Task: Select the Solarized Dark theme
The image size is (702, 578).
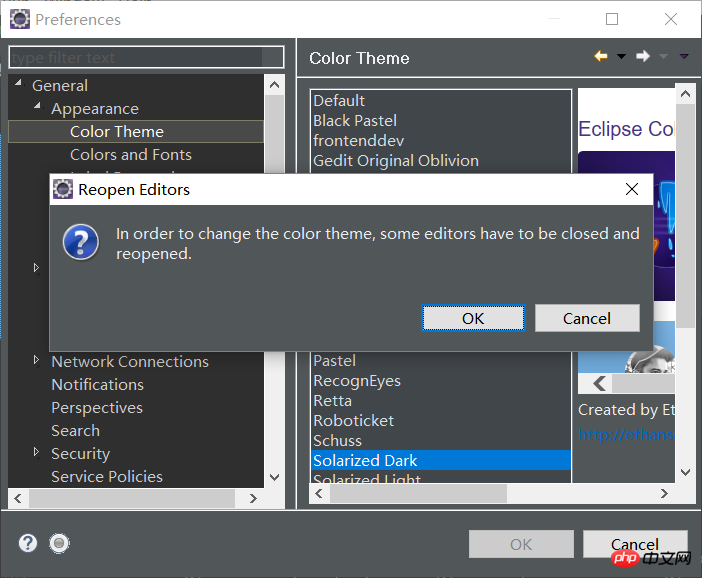Action: (441, 460)
